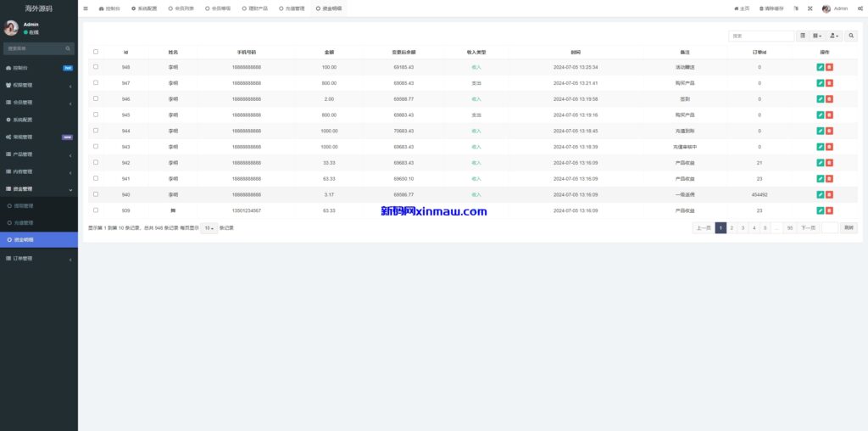The image size is (868, 431).
Task: Click the red delete icon for record 939
Action: [829, 210]
